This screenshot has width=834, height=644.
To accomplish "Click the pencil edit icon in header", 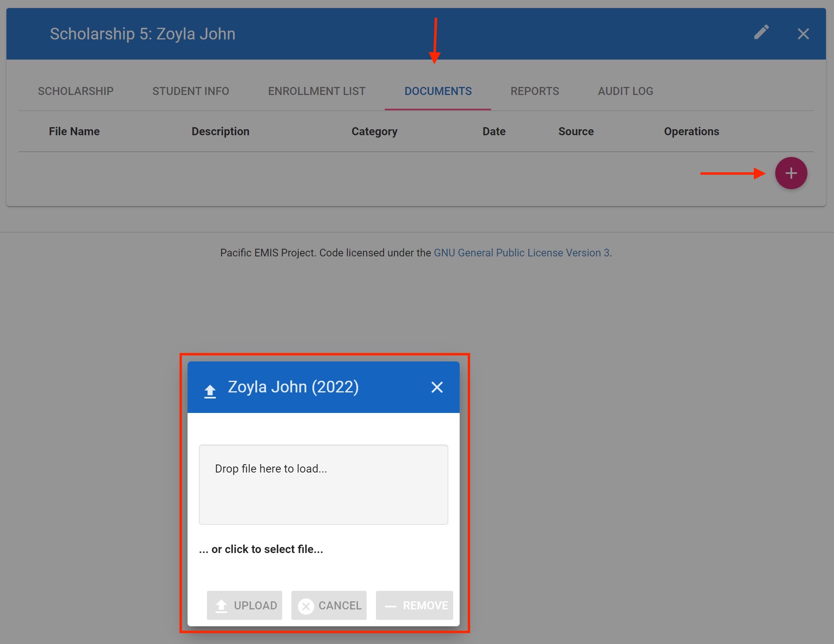I will tap(761, 33).
